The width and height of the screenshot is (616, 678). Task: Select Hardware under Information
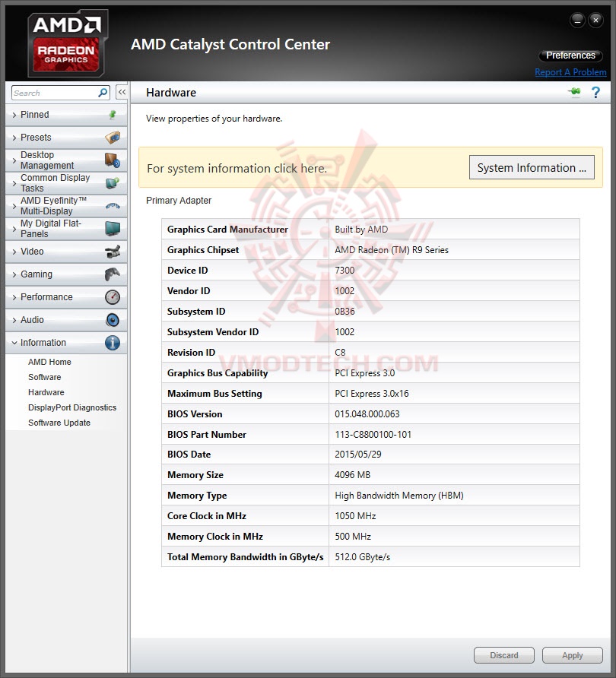(46, 392)
